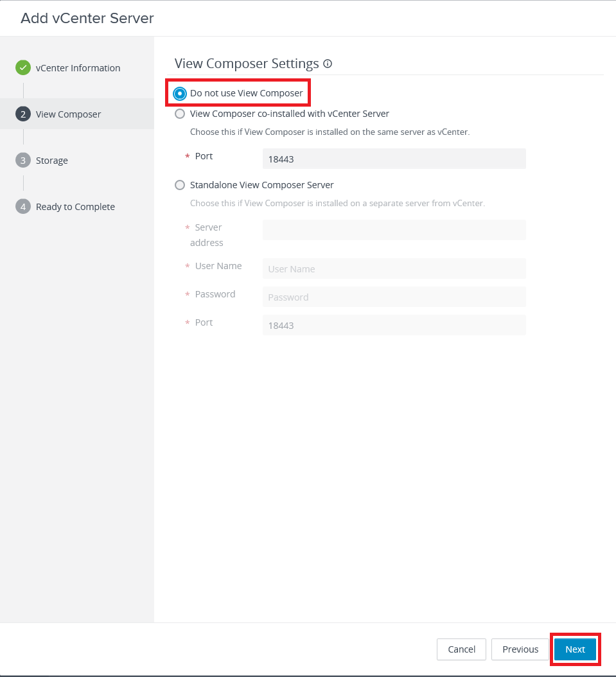
Task: Choose Standalone View Composer Server option
Action: tap(180, 185)
